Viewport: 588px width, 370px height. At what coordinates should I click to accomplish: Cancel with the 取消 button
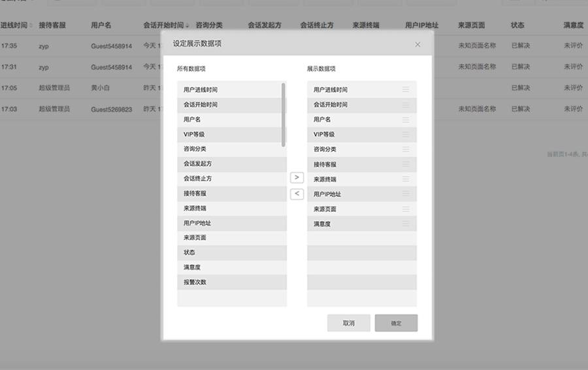coord(348,323)
